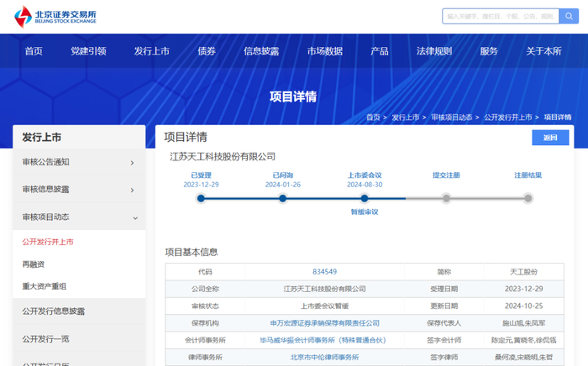Open the 首页 navigation menu item
This screenshot has height=366, width=588.
click(34, 51)
